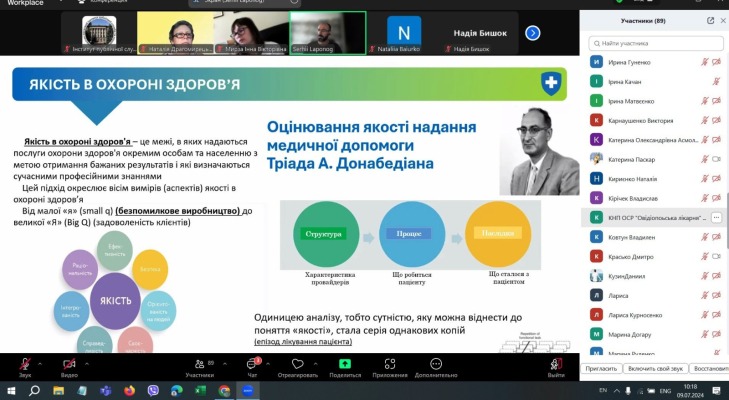This screenshot has height=400, width=729.
Task: Select participant Ирина Гуненко
Action: tap(653, 62)
